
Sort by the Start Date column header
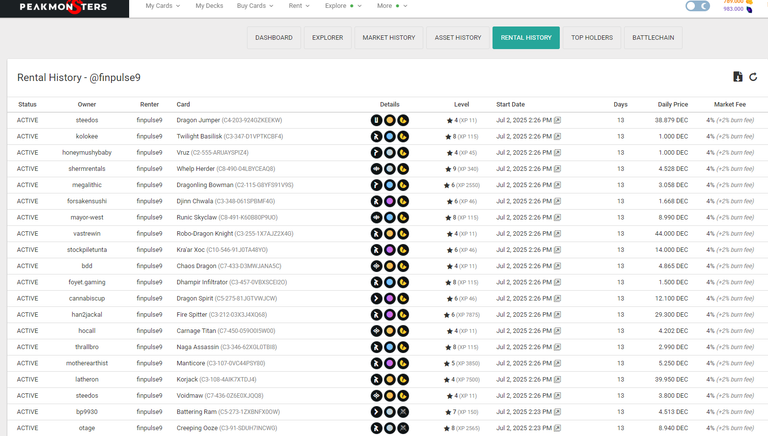(x=510, y=104)
